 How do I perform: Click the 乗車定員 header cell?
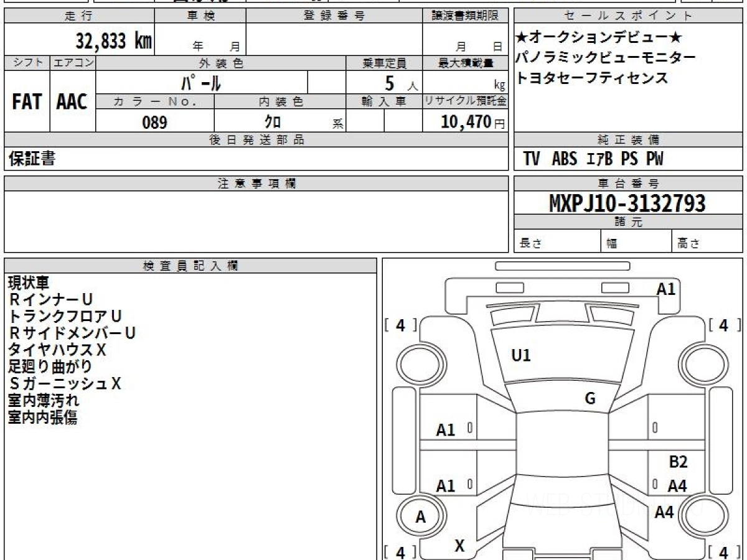pyautogui.click(x=384, y=63)
